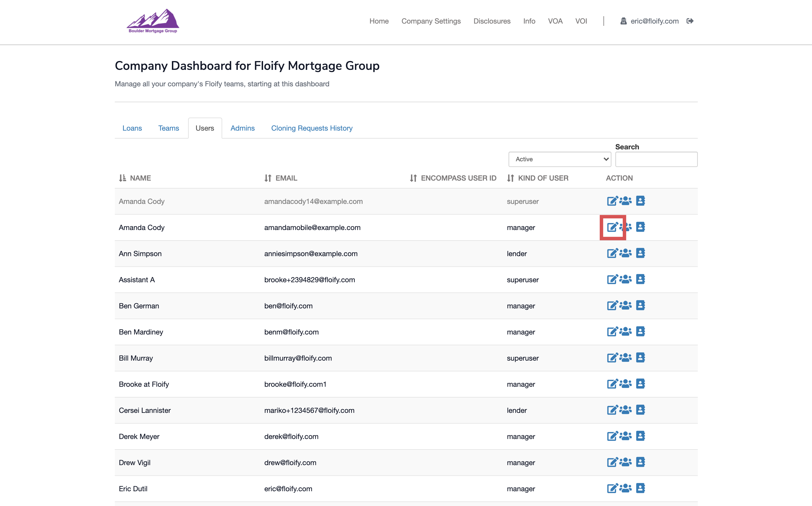This screenshot has width=812, height=506.
Task: Select the Users tab
Action: tap(205, 128)
